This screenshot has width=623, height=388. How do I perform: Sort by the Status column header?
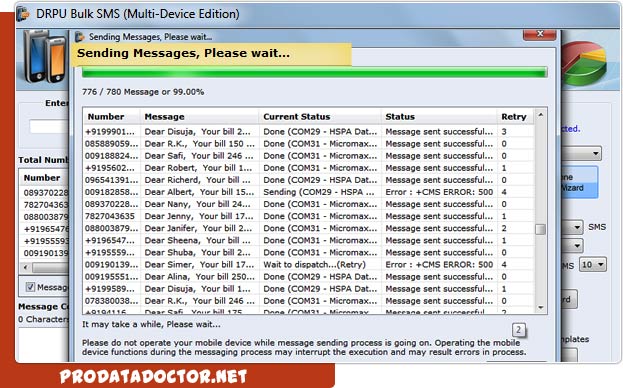pyautogui.click(x=439, y=117)
